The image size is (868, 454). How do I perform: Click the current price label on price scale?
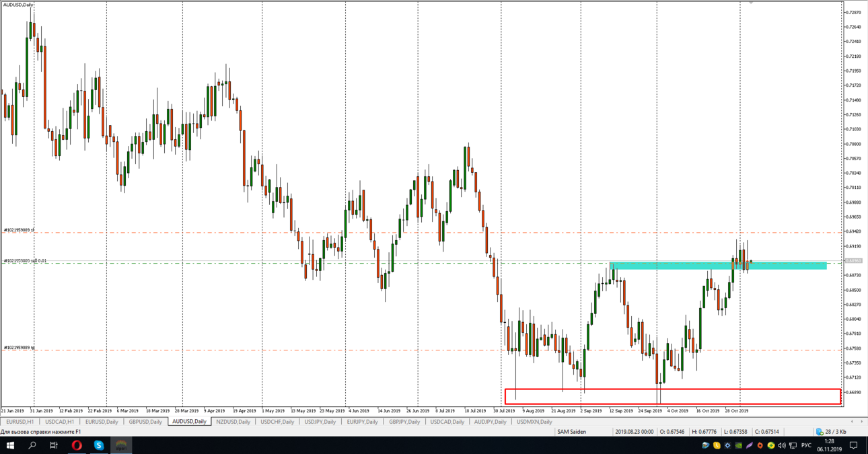pyautogui.click(x=853, y=261)
